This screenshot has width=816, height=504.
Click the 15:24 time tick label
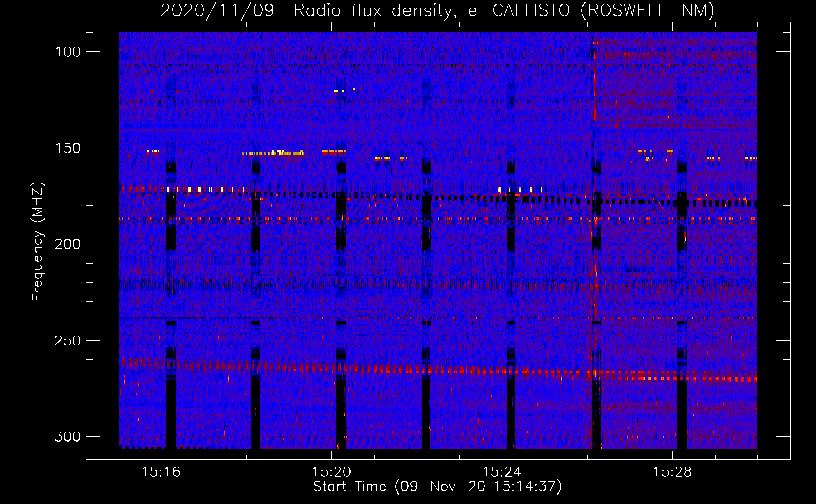[502, 472]
